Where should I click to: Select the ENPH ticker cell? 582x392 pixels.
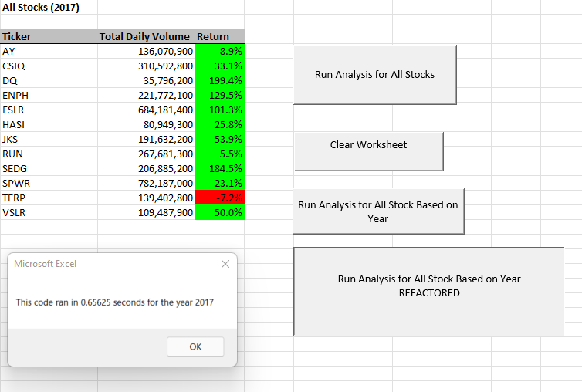(x=49, y=96)
